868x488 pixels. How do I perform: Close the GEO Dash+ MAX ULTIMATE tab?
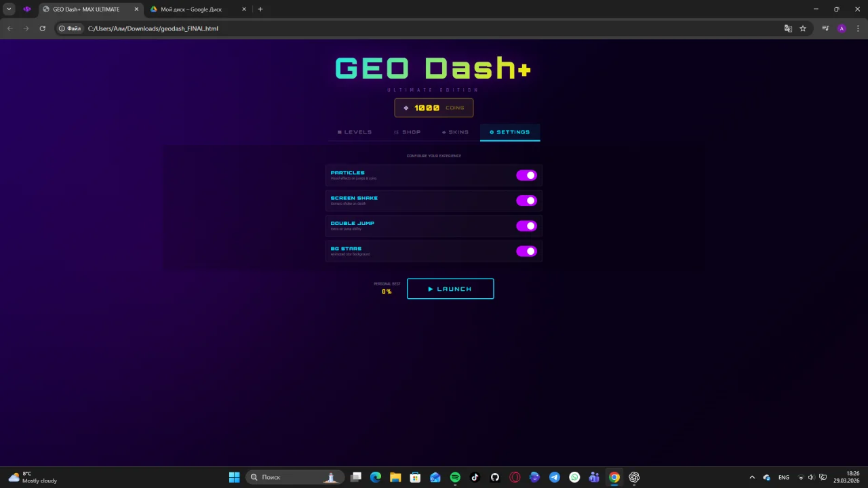pyautogui.click(x=136, y=9)
